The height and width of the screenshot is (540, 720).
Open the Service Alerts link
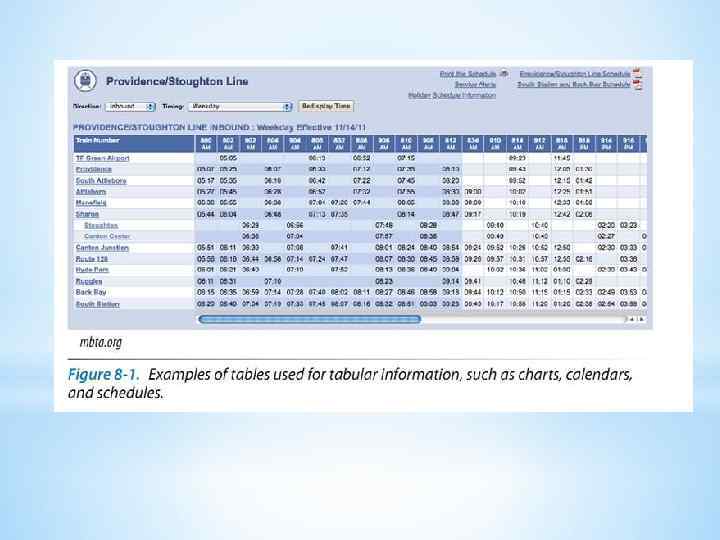point(475,85)
